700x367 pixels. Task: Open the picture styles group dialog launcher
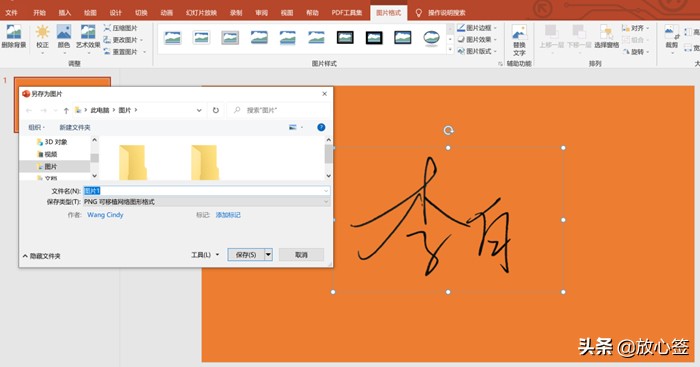click(500, 64)
